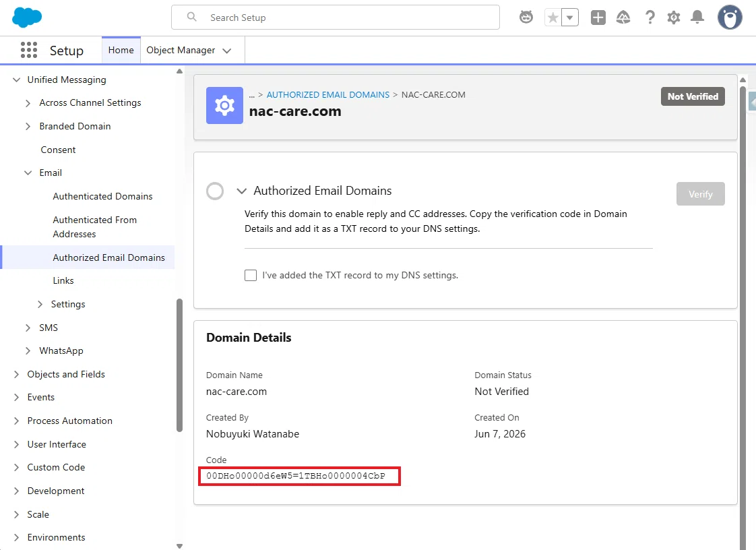Open the setup gear menu icon
The height and width of the screenshot is (550, 756).
(674, 18)
